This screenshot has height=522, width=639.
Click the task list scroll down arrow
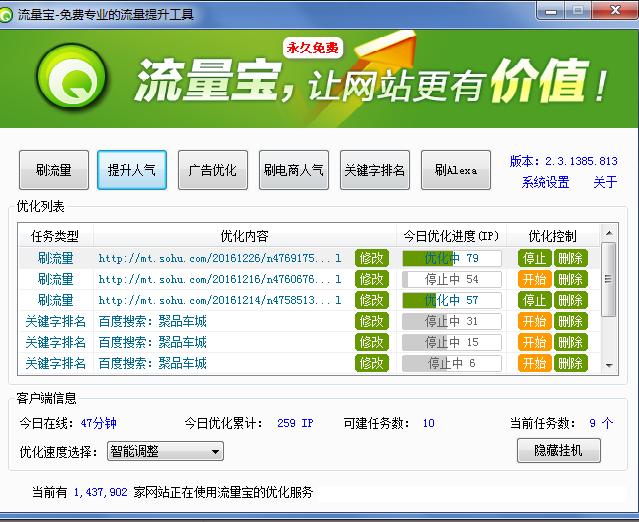tap(609, 365)
